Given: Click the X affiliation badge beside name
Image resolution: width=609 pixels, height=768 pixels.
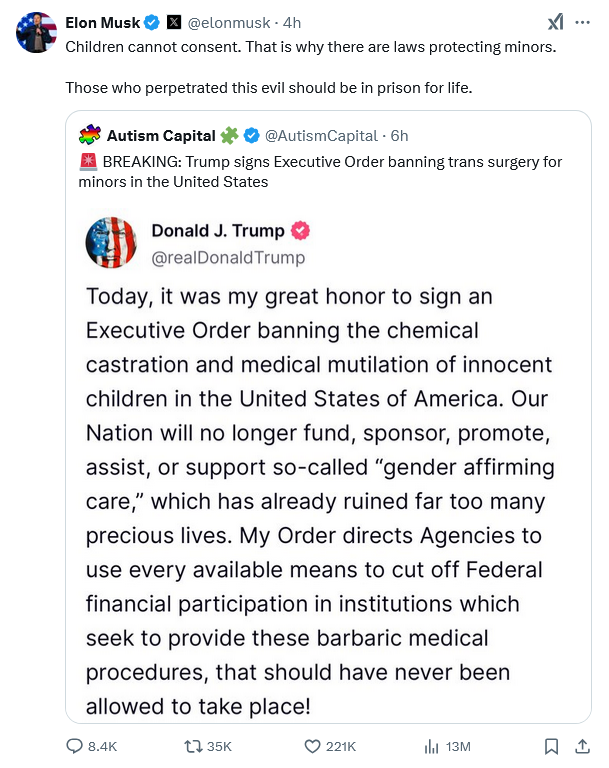Looking at the screenshot, I should 173,22.
